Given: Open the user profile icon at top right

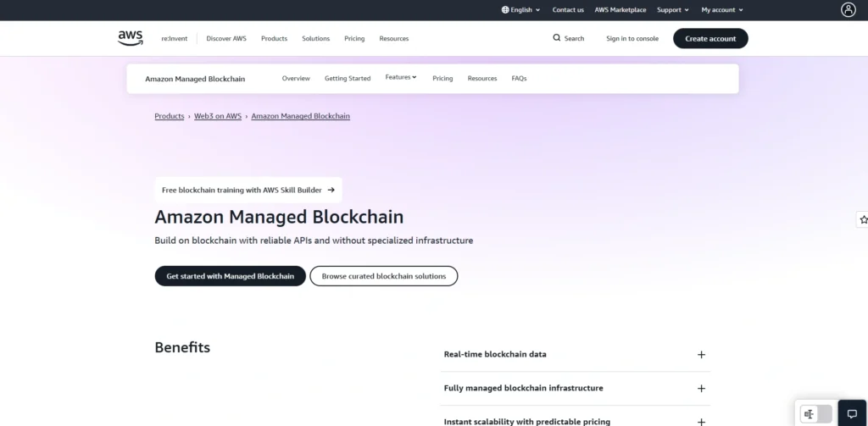Looking at the screenshot, I should pyautogui.click(x=848, y=9).
